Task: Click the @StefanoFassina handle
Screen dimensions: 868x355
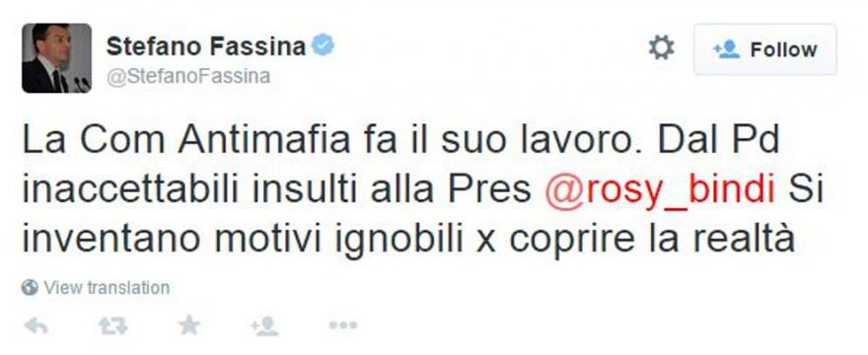Action: click(x=188, y=77)
